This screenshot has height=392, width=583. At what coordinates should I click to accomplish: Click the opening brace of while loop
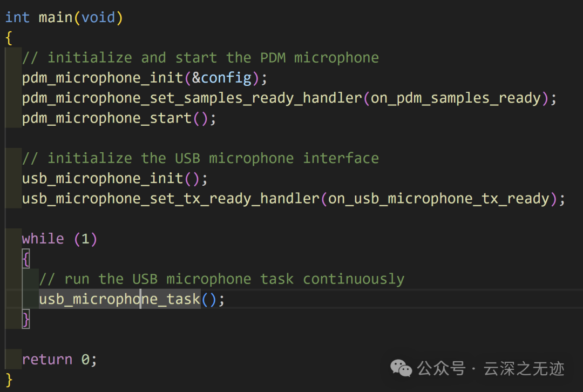pos(26,259)
